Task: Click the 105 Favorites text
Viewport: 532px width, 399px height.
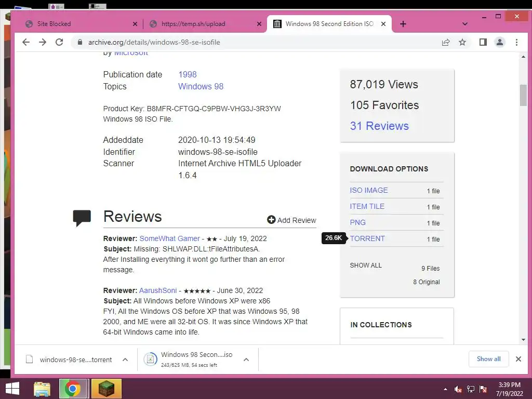Action: [384, 105]
